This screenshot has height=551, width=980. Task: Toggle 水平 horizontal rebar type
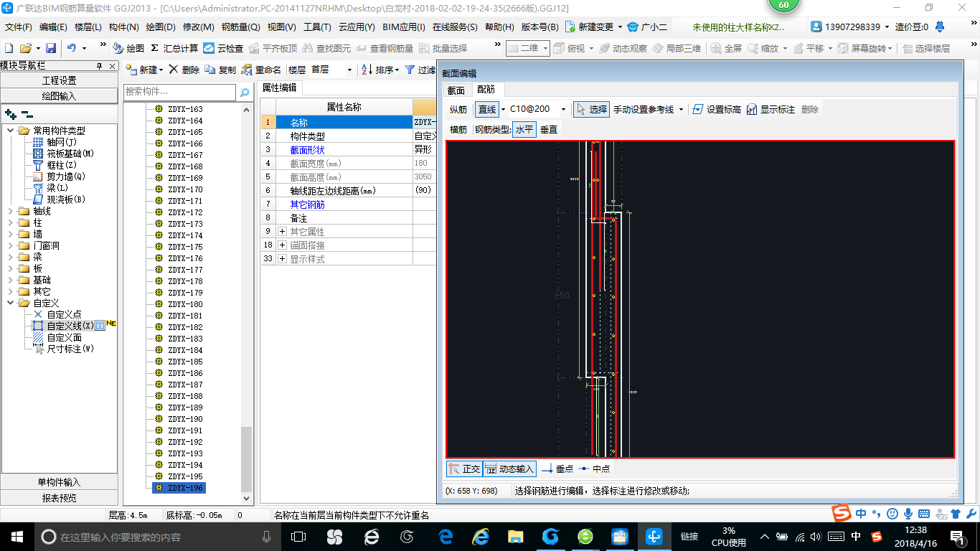coord(524,129)
